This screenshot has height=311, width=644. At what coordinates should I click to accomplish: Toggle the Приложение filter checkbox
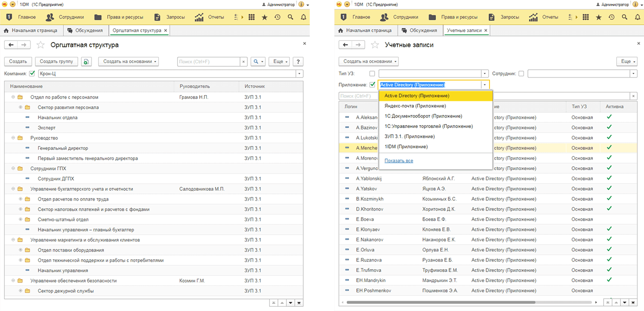[x=372, y=85]
